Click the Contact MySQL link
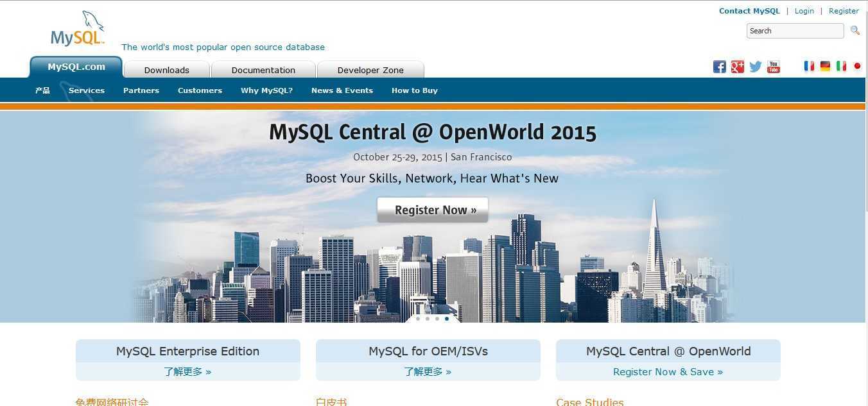The image size is (868, 406). click(749, 11)
